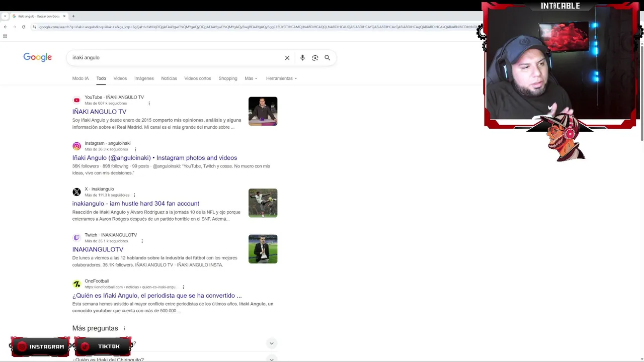Switch to Modo IA tab
The height and width of the screenshot is (362, 644).
pos(80,78)
